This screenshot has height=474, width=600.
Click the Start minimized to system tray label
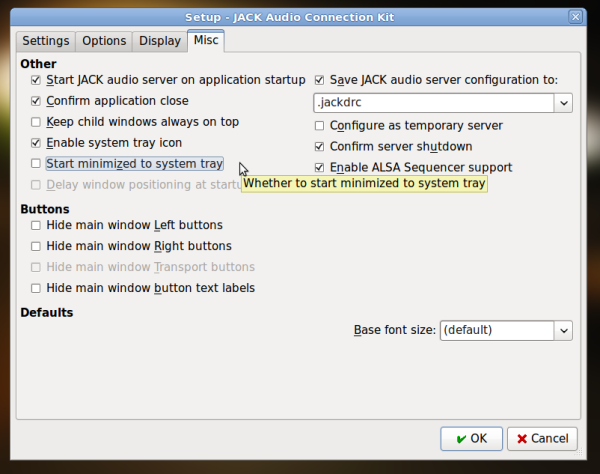point(135,164)
